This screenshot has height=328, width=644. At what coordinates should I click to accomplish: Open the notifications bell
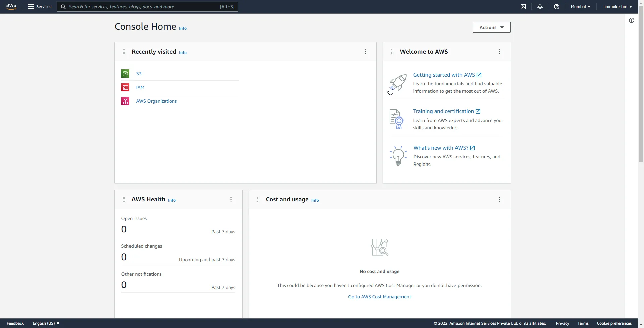(x=540, y=7)
